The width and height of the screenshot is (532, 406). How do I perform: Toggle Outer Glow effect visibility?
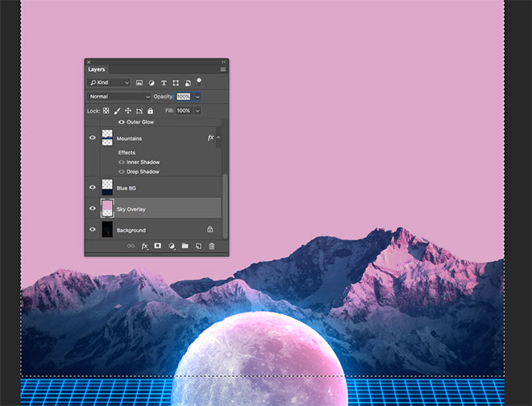[x=122, y=122]
